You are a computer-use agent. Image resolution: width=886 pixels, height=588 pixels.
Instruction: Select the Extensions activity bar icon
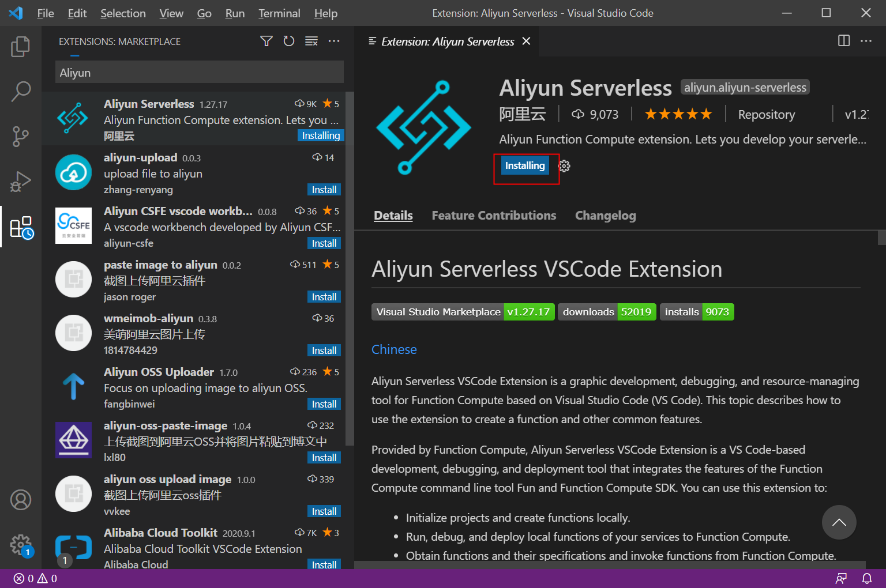pyautogui.click(x=21, y=227)
